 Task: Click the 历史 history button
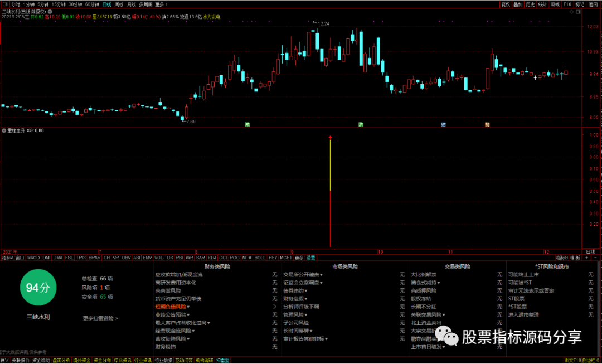pos(530,4)
